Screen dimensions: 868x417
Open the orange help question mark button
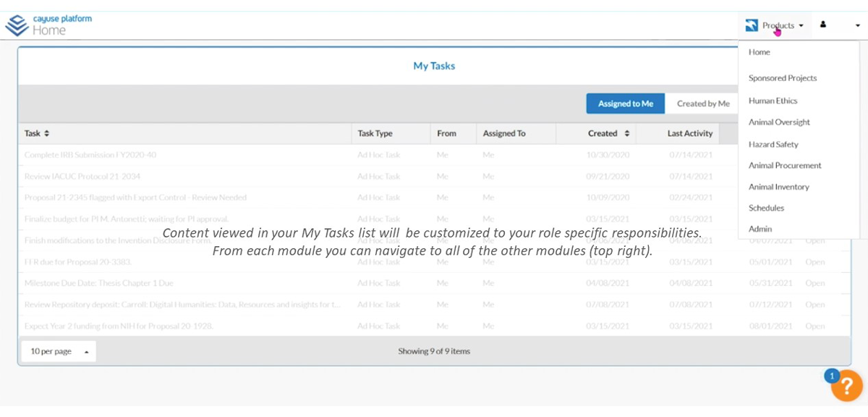tap(846, 385)
